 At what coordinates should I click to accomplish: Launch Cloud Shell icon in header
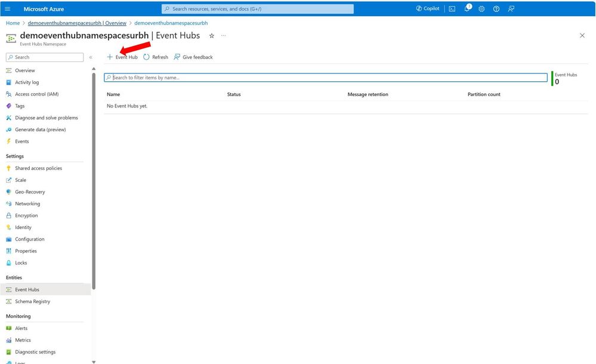click(x=452, y=9)
